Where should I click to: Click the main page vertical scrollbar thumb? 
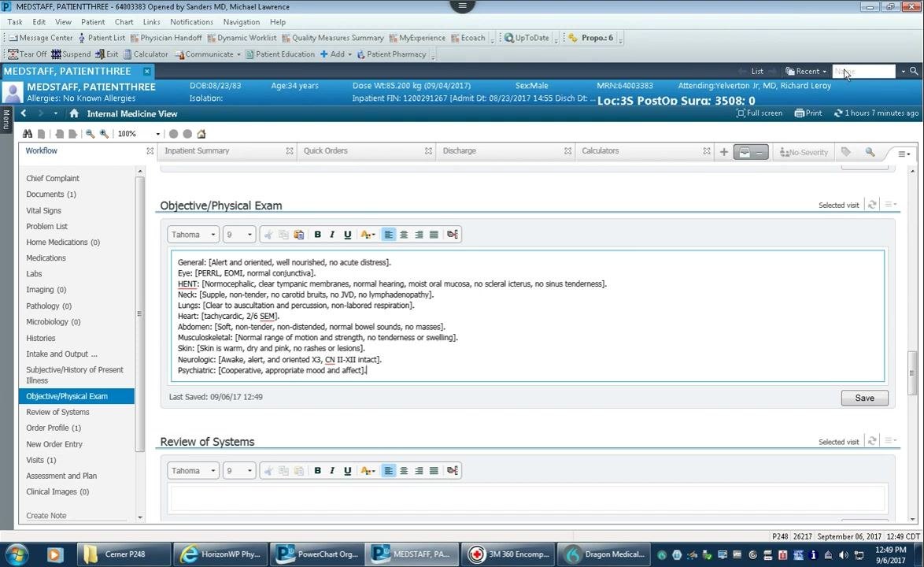pos(912,372)
